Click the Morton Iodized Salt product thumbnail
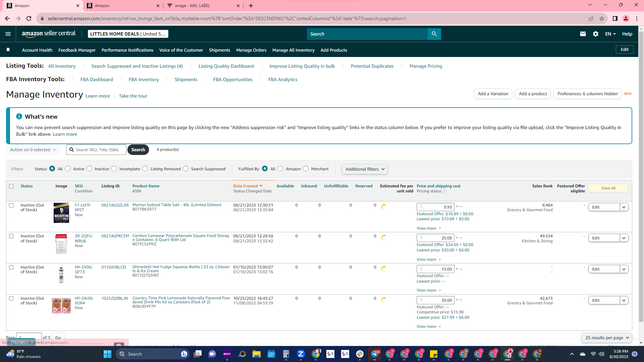The width and height of the screenshot is (644, 362). [x=61, y=213]
